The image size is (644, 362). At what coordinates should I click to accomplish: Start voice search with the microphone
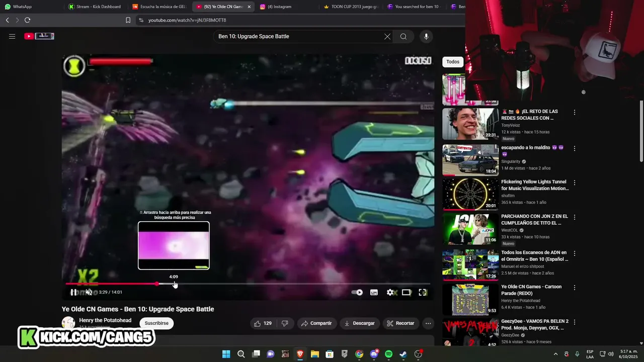tap(426, 36)
